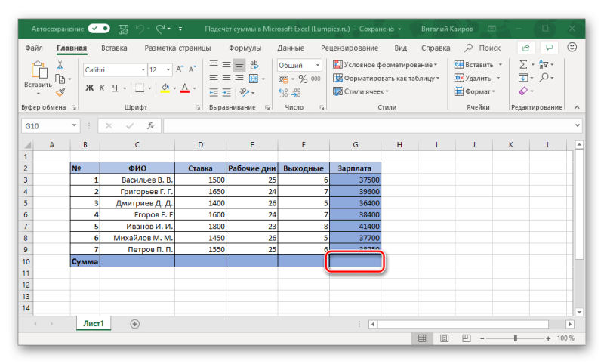Toggle Bold (Ж) formatting
The image size is (604, 364).
click(89, 88)
